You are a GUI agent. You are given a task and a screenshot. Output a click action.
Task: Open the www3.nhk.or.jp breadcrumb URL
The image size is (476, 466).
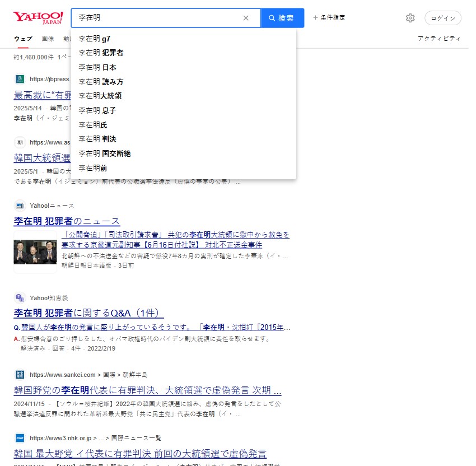tap(95, 438)
